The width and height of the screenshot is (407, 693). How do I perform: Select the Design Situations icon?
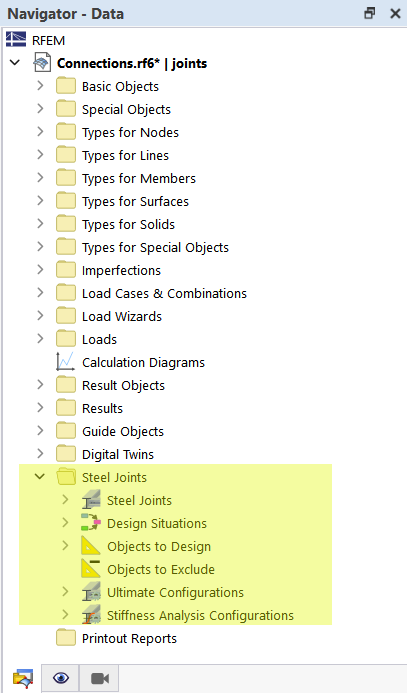pyautogui.click(x=91, y=523)
